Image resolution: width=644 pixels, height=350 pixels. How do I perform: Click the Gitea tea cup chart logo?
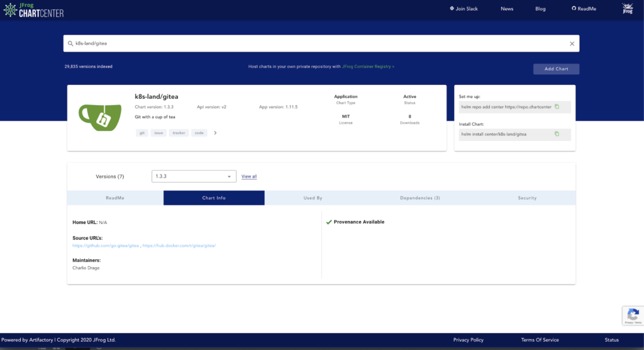point(99,116)
